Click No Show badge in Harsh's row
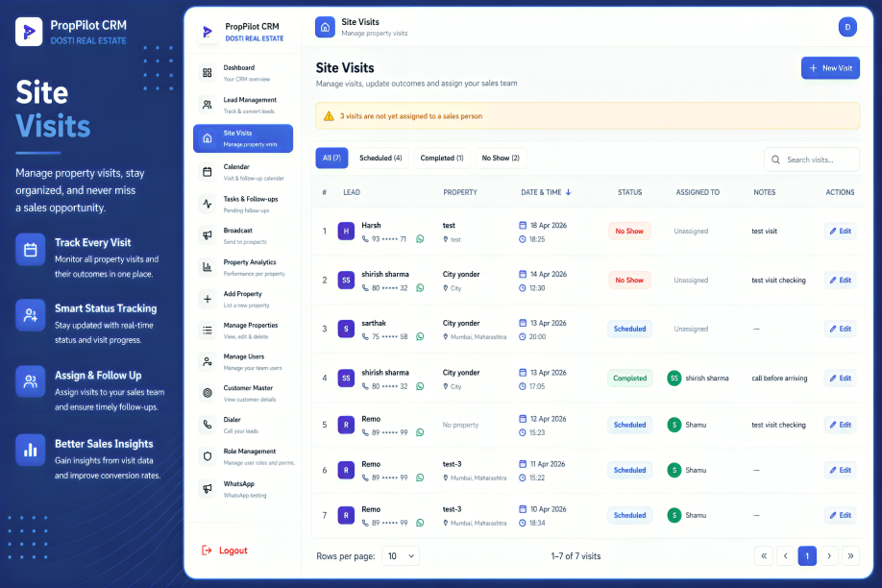The width and height of the screenshot is (882, 588). (629, 232)
